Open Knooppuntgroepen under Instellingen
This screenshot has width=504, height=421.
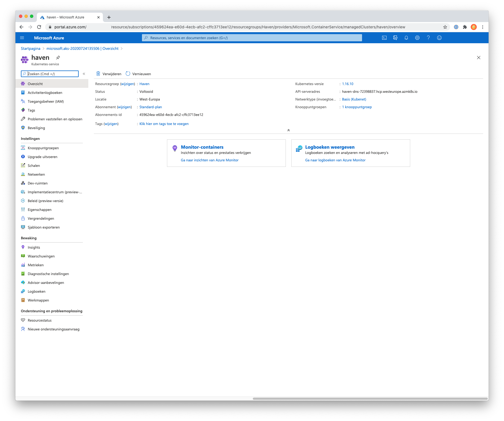coord(43,148)
